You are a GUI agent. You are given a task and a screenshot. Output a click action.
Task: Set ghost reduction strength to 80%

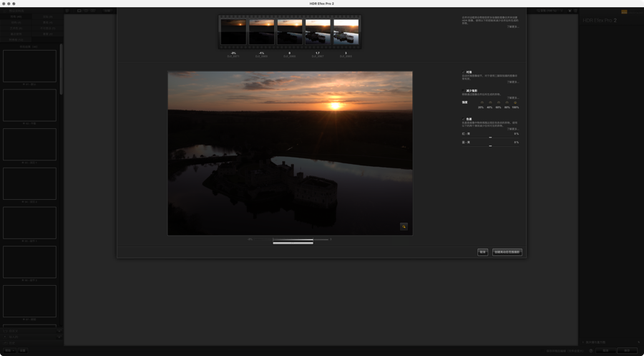507,102
